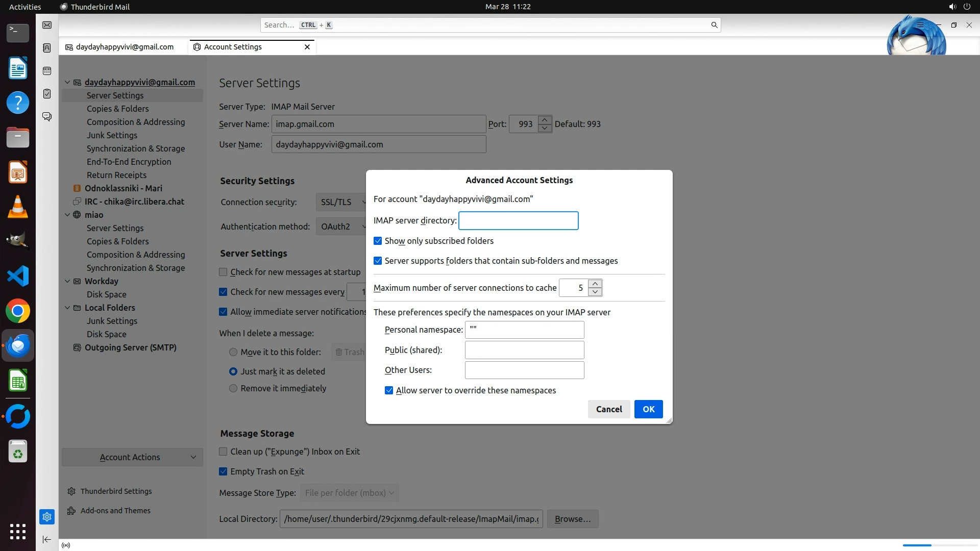Open the Chat space icon
Screen dimensions: 980x551
[x=47, y=117]
